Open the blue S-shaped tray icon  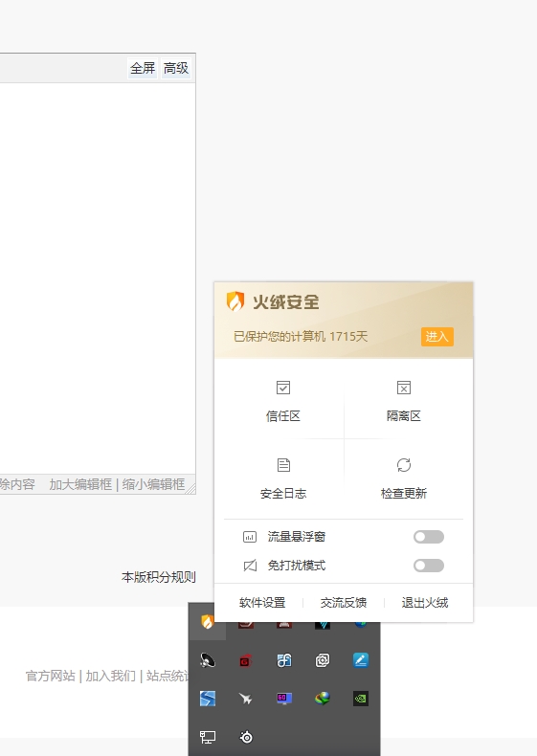[x=208, y=699]
